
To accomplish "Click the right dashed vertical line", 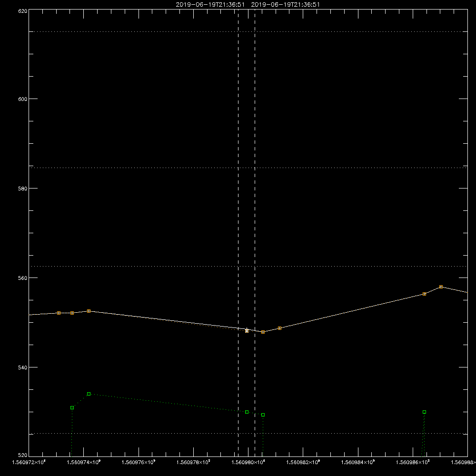I will [255, 233].
